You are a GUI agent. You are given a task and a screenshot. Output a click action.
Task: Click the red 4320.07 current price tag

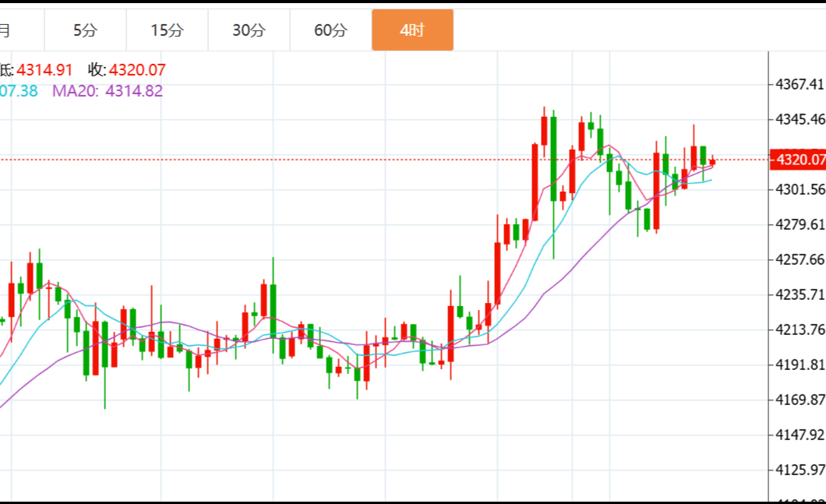pyautogui.click(x=797, y=160)
